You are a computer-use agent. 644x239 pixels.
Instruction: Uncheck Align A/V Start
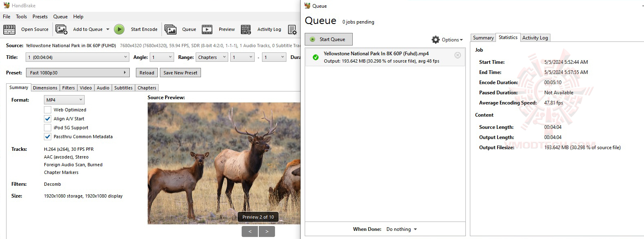(48, 119)
